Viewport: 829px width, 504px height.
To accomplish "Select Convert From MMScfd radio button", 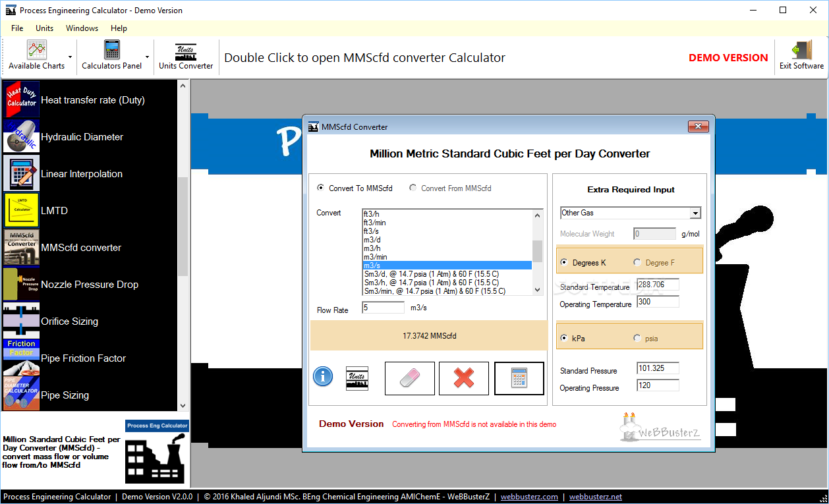I will coord(413,188).
